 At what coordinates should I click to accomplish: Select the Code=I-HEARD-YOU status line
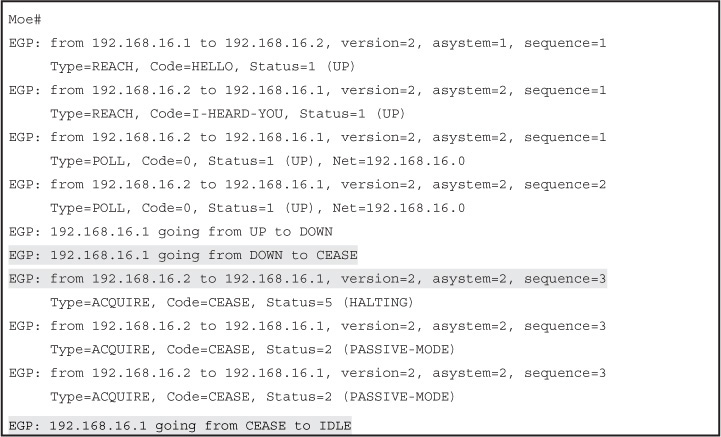[x=228, y=114]
